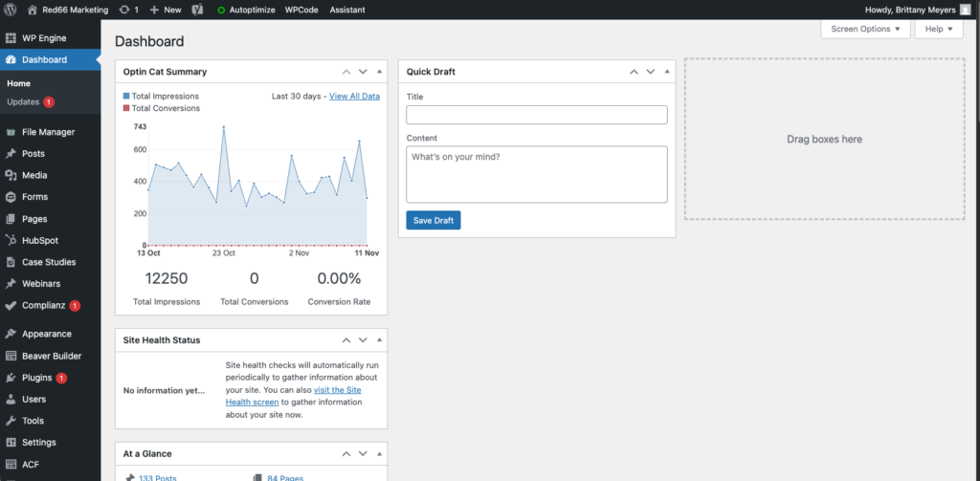Open the Plugins menu in sidebar
This screenshot has width=980, height=481.
tap(36, 378)
